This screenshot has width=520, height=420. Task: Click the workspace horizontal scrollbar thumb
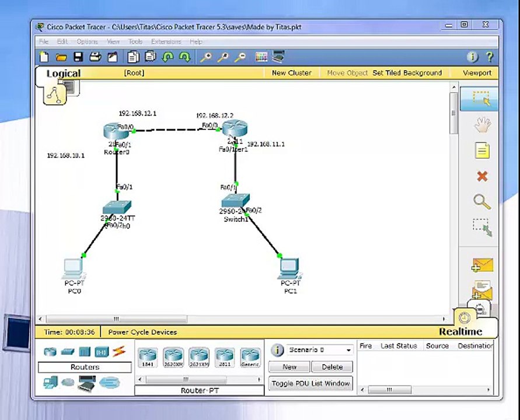coord(116,319)
